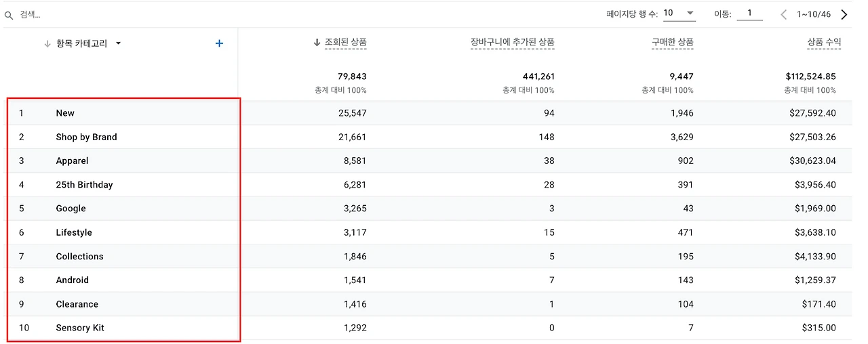Click the plus icon to add dimension
Image resolution: width=868 pixels, height=344 pixels.
[219, 43]
